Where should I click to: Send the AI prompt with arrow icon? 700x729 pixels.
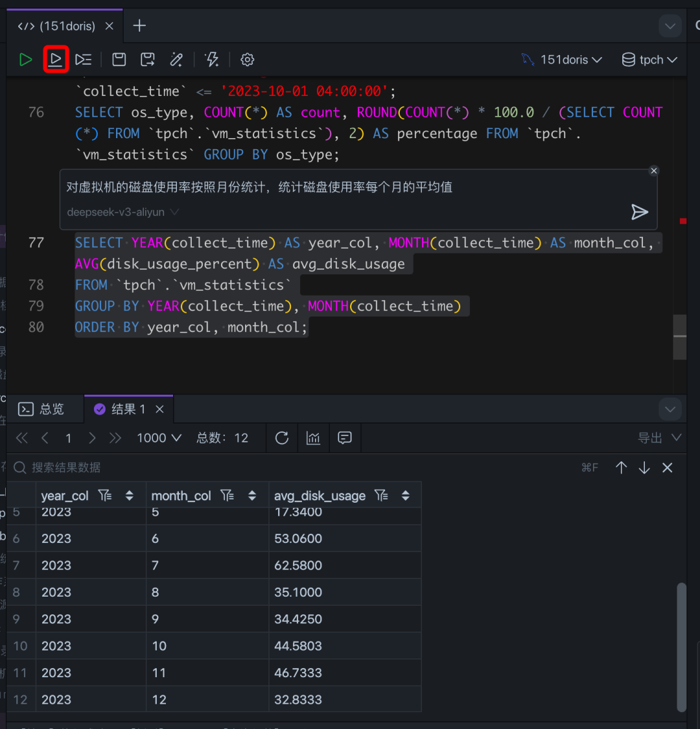[640, 212]
